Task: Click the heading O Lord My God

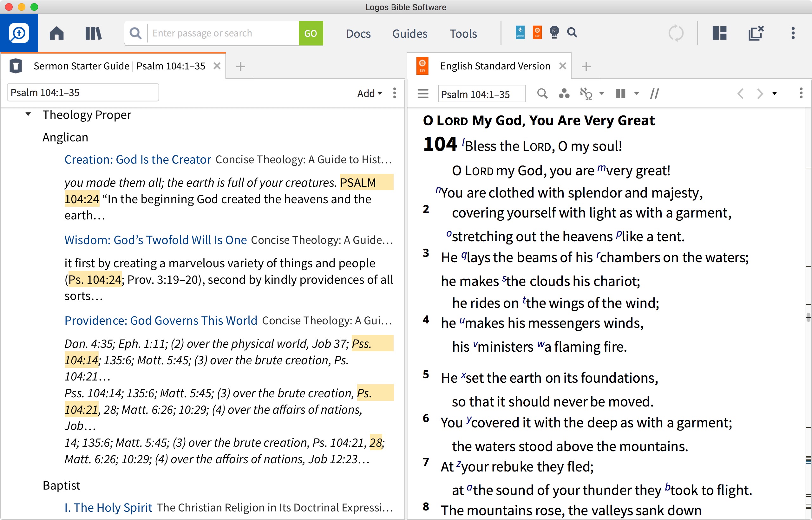Action: [x=538, y=120]
